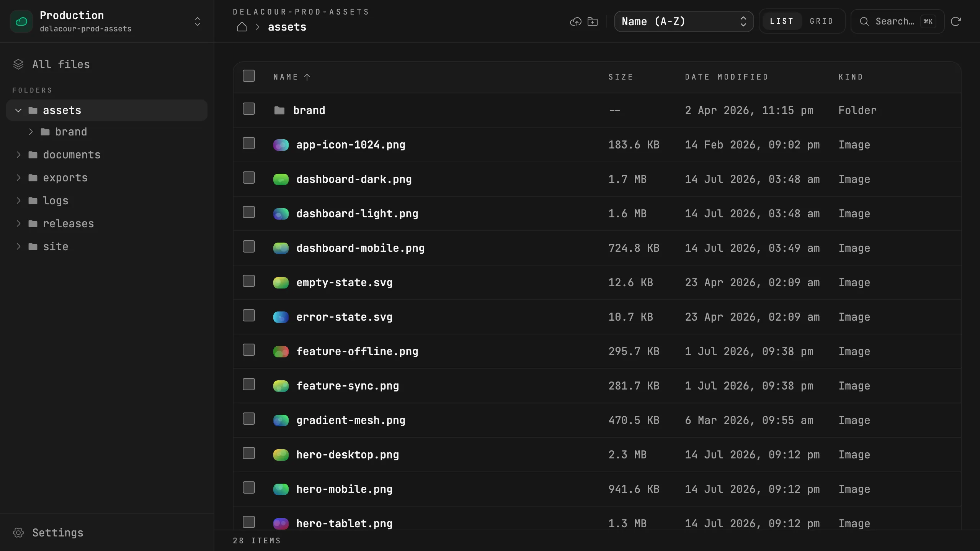Click the KIND column header
The width and height of the screenshot is (980, 551).
(x=851, y=77)
